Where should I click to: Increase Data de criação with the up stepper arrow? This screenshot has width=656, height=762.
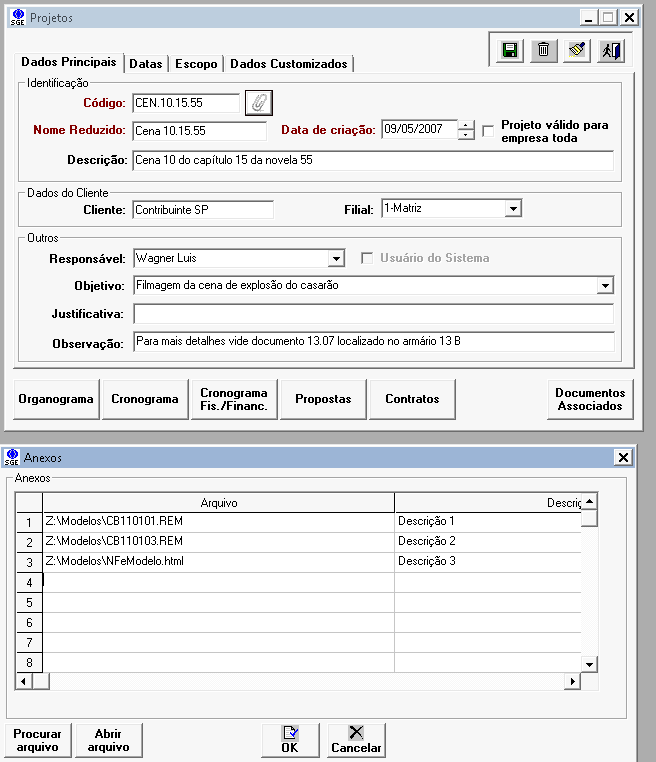[466, 125]
